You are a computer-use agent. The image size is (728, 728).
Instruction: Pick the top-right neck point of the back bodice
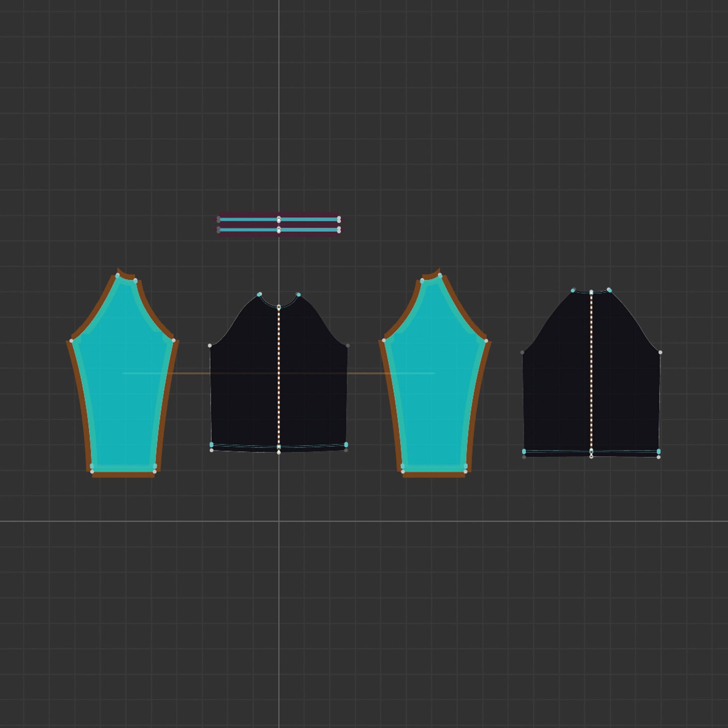(609, 290)
